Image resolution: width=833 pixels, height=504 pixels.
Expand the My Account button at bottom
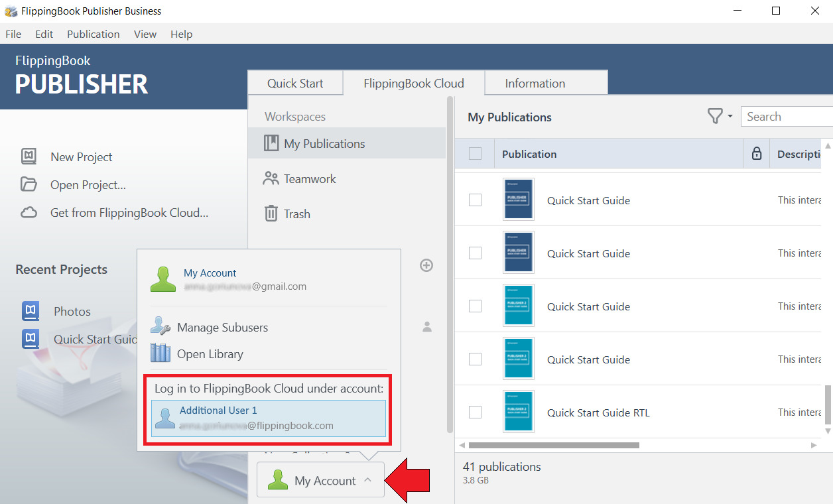(320, 480)
